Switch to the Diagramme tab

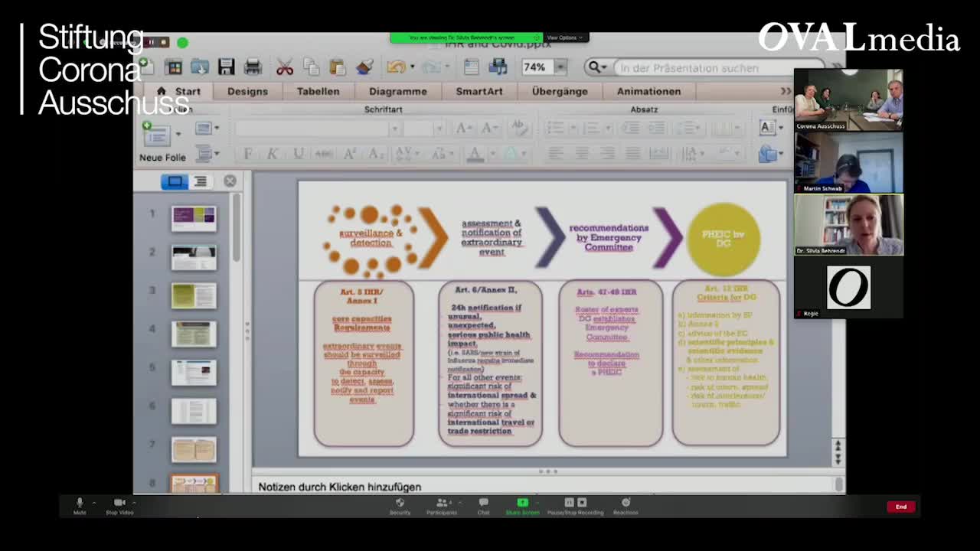click(x=397, y=91)
